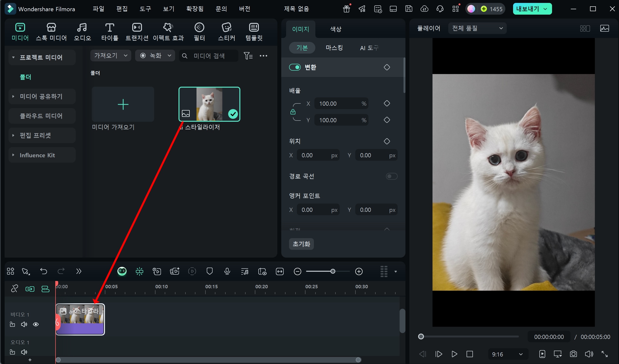This screenshot has height=364, width=619.
Task: Click the timeline zoom slider handle
Action: pyautogui.click(x=333, y=271)
